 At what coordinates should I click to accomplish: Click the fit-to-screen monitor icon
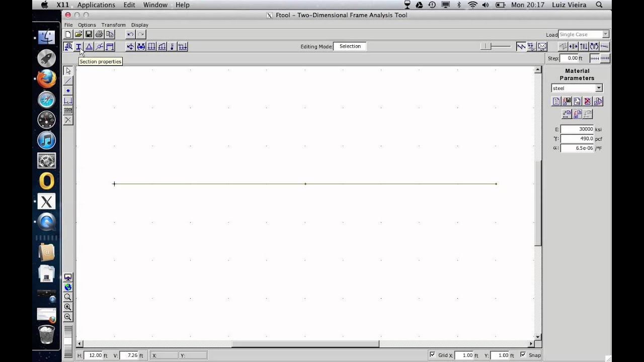coord(68,277)
